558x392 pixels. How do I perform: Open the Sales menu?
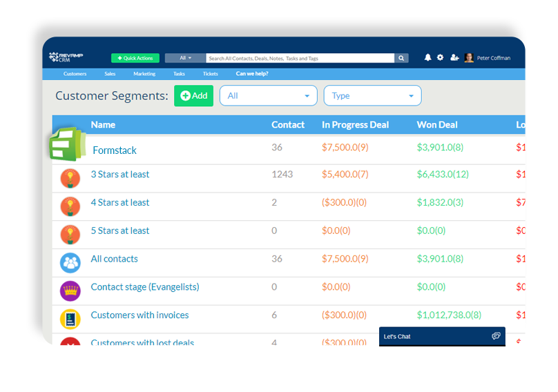pyautogui.click(x=110, y=74)
